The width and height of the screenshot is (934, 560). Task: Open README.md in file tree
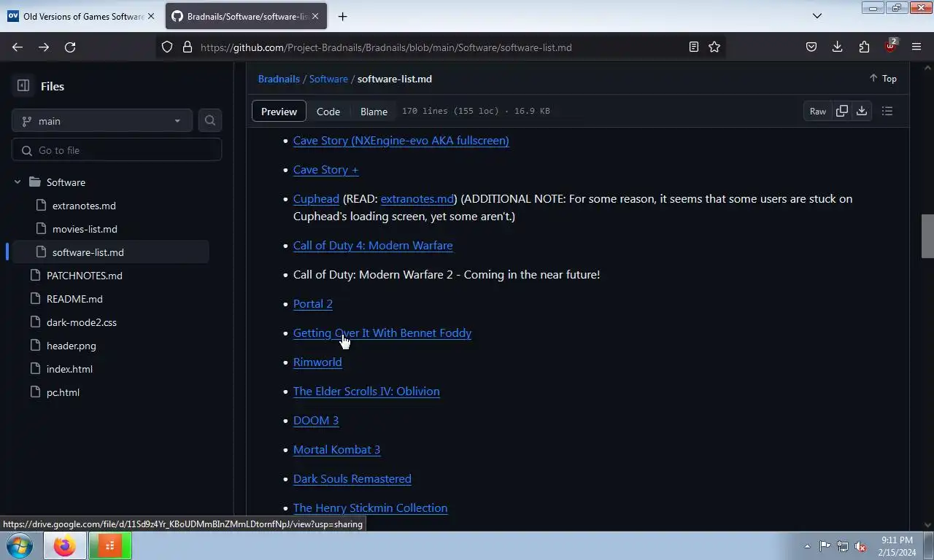click(74, 299)
